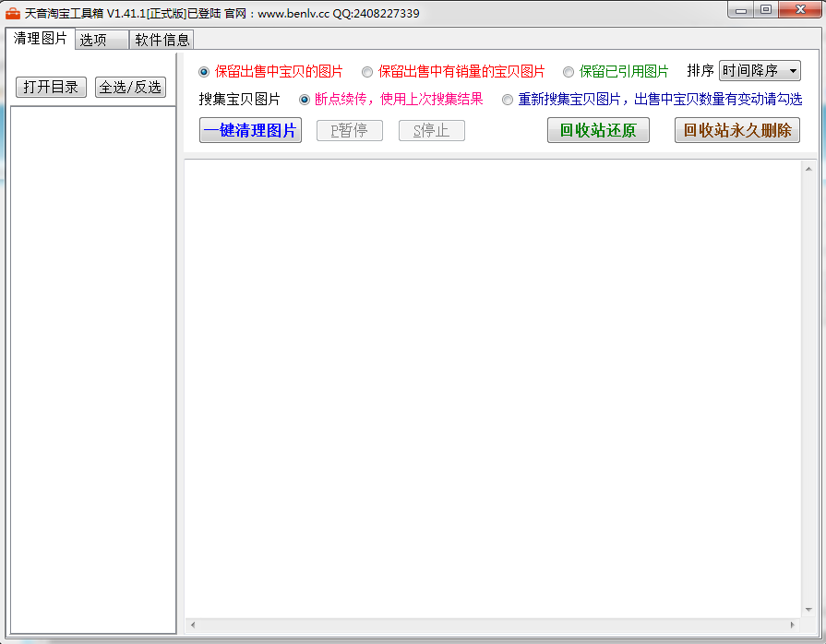Viewport: 826px width, 644px height.
Task: Close the 天音淘宝工具箱 window
Action: pyautogui.click(x=800, y=10)
